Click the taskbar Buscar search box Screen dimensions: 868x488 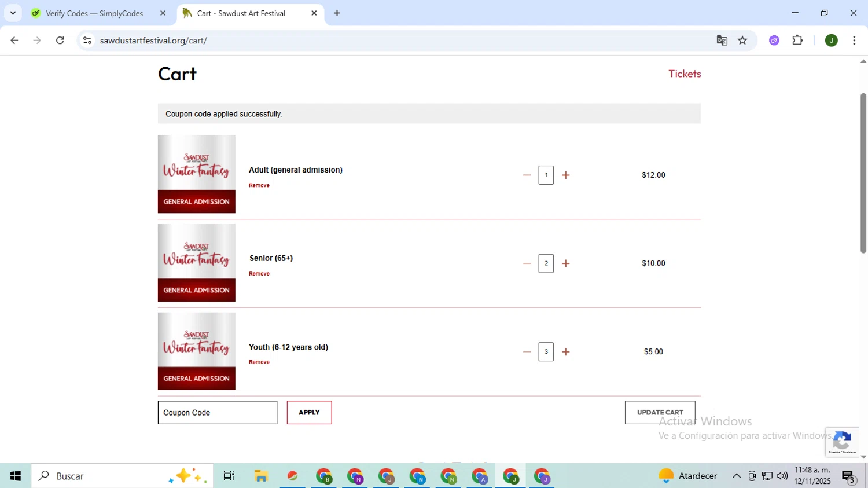(122, 476)
